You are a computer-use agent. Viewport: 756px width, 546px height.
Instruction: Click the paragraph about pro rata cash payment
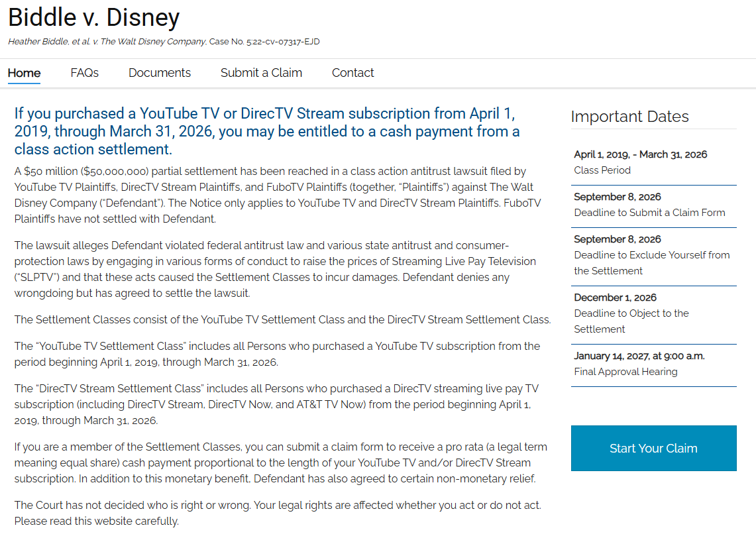coord(281,463)
